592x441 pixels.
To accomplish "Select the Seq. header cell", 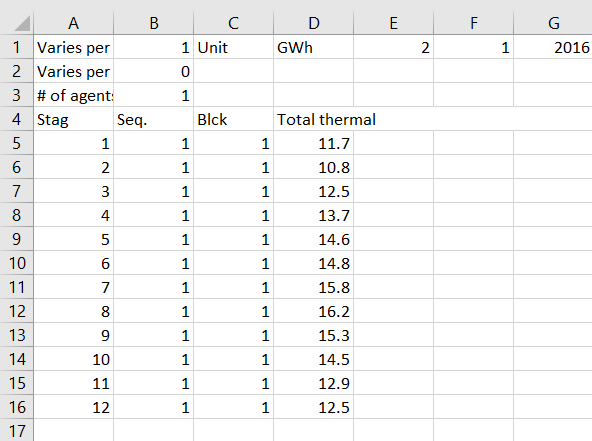I will (153, 119).
